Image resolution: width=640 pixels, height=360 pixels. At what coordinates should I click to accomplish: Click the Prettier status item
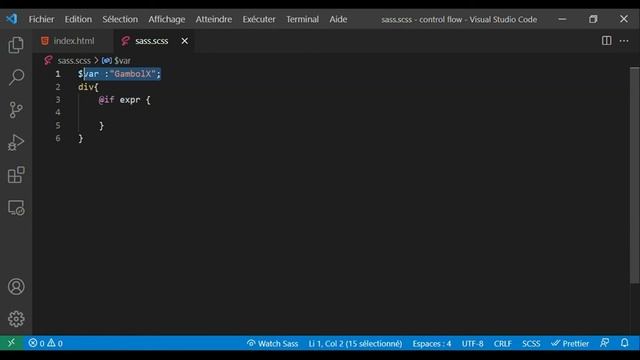(570, 343)
